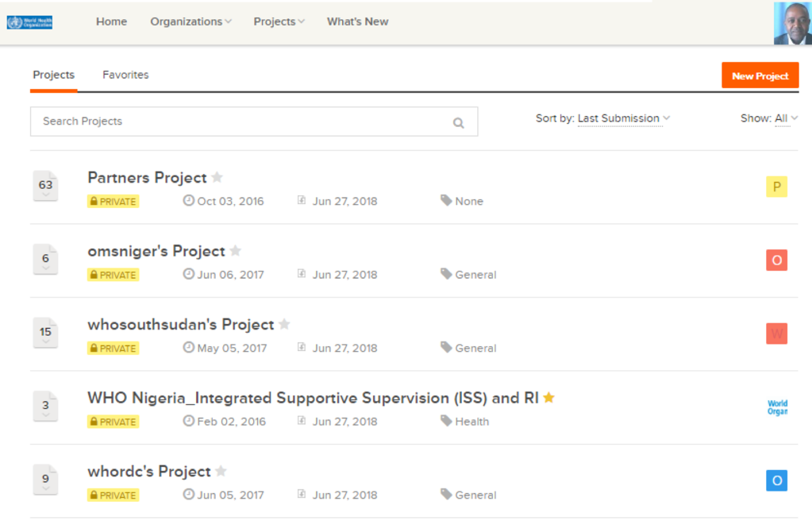
Task: Open whosouthsudan's Project link
Action: pos(181,324)
